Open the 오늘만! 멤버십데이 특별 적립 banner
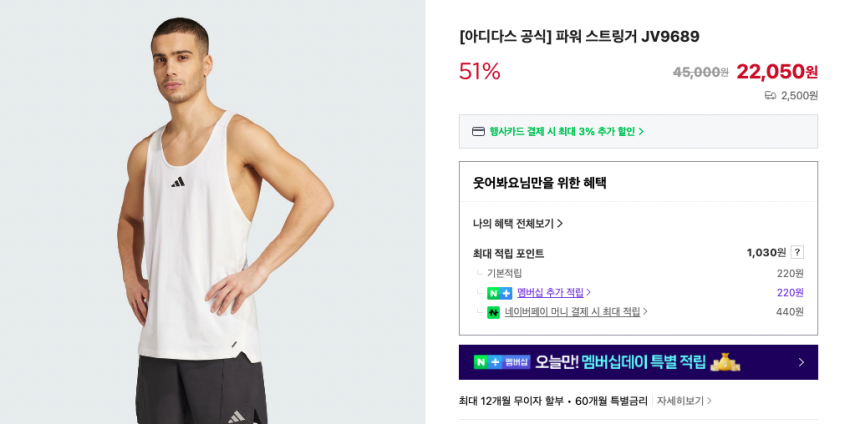Image resolution: width=850 pixels, height=424 pixels. [638, 362]
